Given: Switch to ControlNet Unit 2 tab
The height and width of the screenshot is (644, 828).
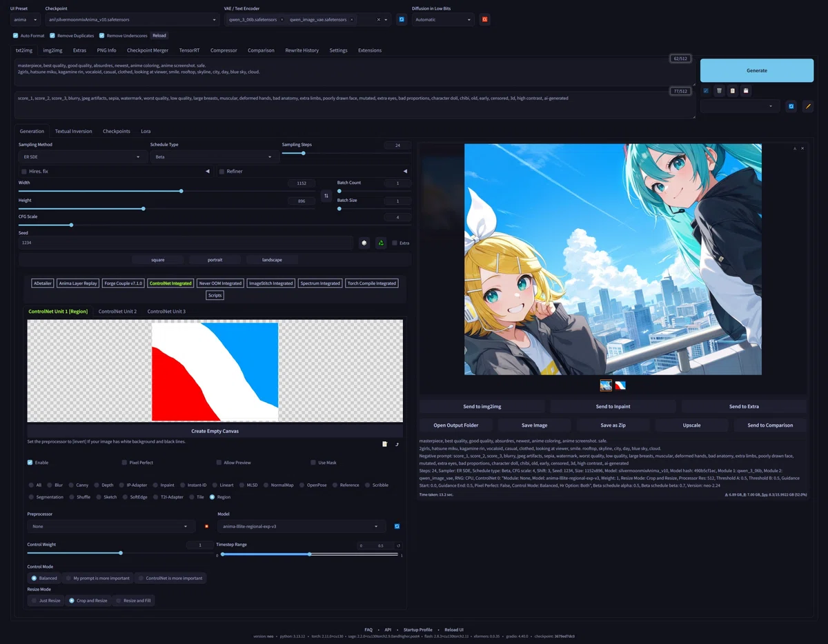Looking at the screenshot, I should coord(117,312).
